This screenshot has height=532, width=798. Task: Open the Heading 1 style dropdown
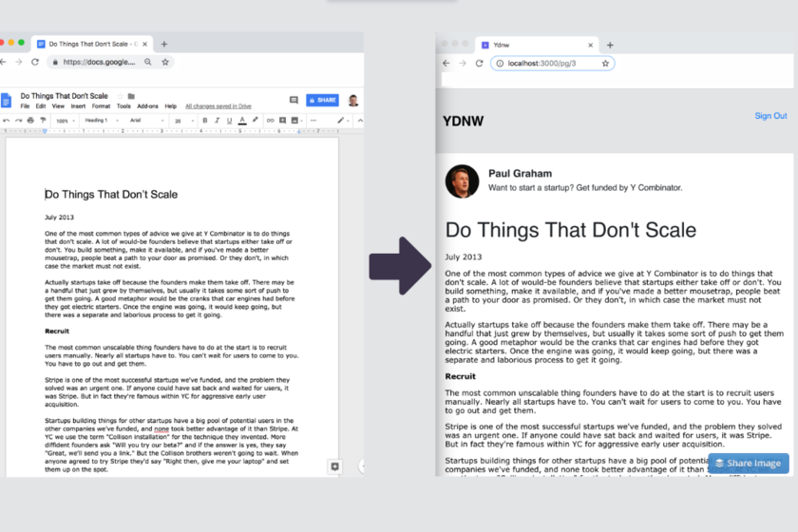[x=102, y=121]
